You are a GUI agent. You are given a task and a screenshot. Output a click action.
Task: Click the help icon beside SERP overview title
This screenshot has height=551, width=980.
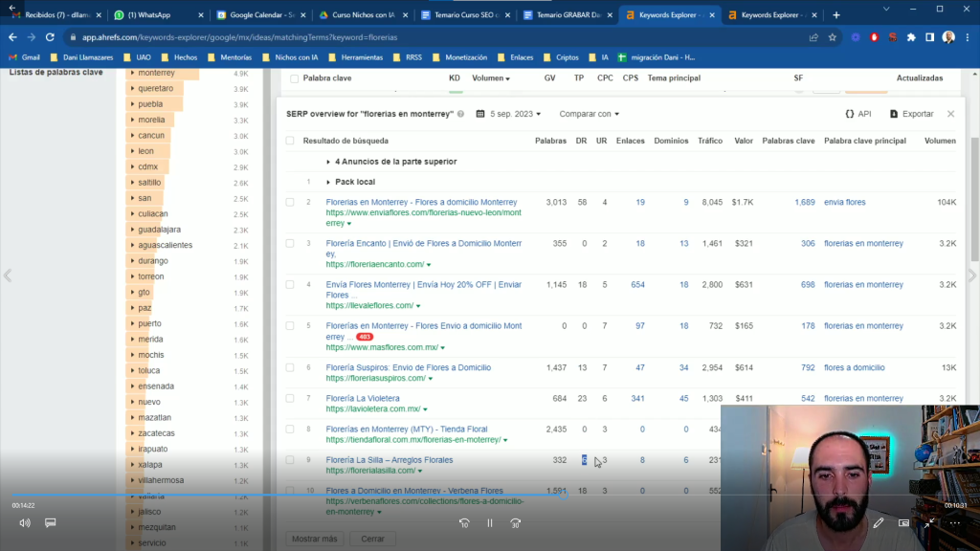point(460,114)
